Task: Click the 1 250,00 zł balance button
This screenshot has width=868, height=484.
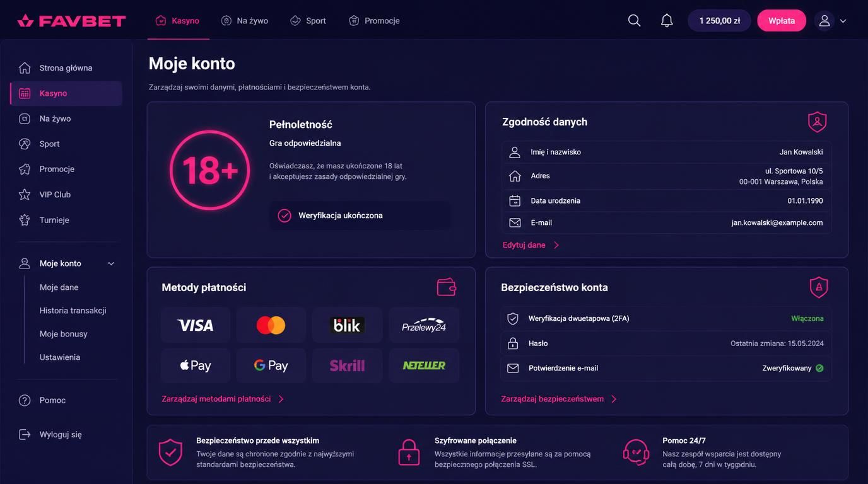Action: (x=720, y=21)
